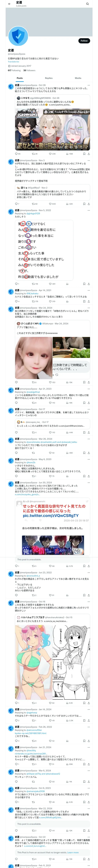
Task: Expand the three-dot menu on the Nov 5, 2022 post
Action: 89,210
